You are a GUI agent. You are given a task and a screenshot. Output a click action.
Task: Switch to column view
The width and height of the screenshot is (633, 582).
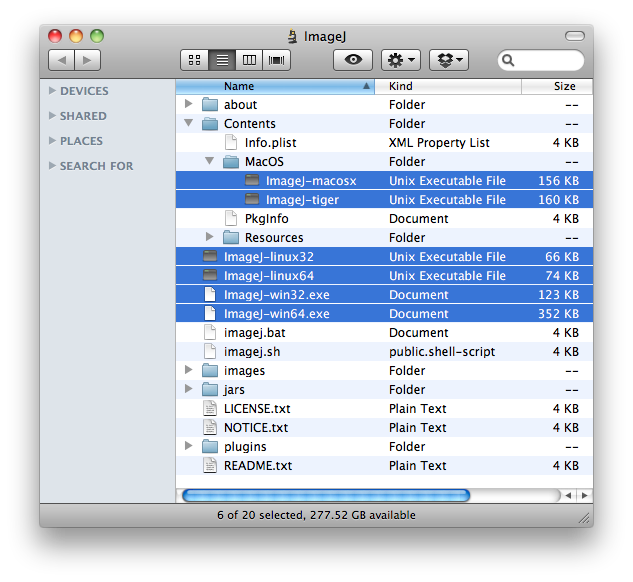click(x=249, y=60)
